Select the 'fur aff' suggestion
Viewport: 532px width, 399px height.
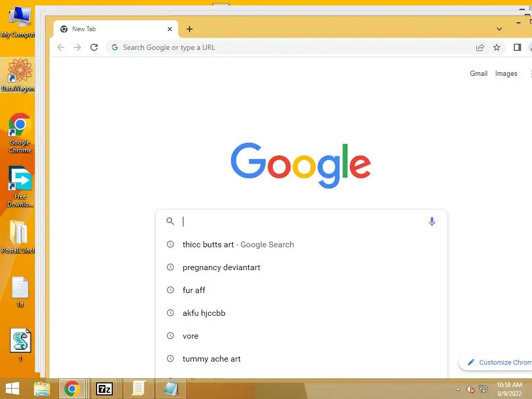(301, 290)
